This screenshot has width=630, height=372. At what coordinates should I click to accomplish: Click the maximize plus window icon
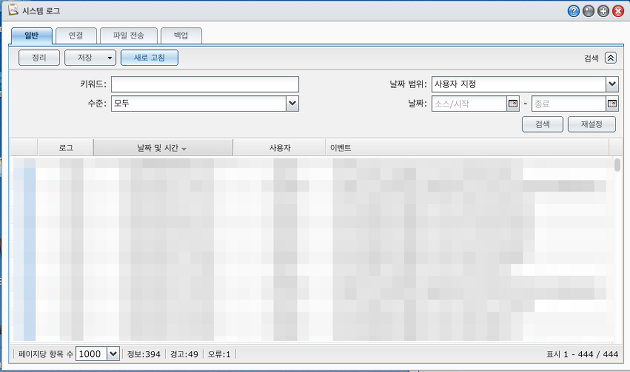(x=603, y=11)
